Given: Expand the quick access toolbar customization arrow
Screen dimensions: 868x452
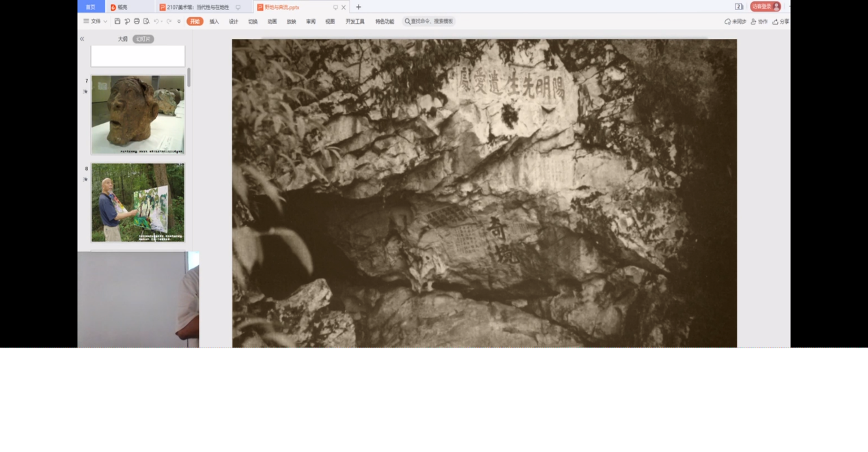Looking at the screenshot, I should [x=180, y=22].
